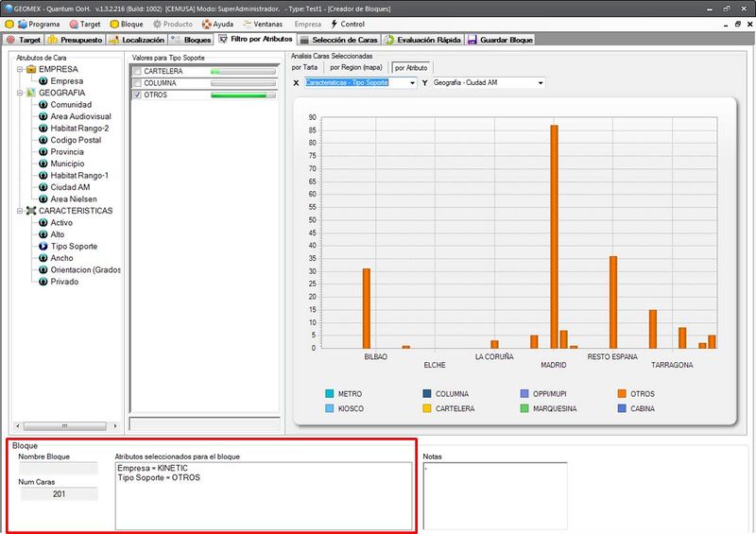Screen dimensions: 756x534
Task: Click the Bloque coin icon in menu
Action: pos(115,24)
